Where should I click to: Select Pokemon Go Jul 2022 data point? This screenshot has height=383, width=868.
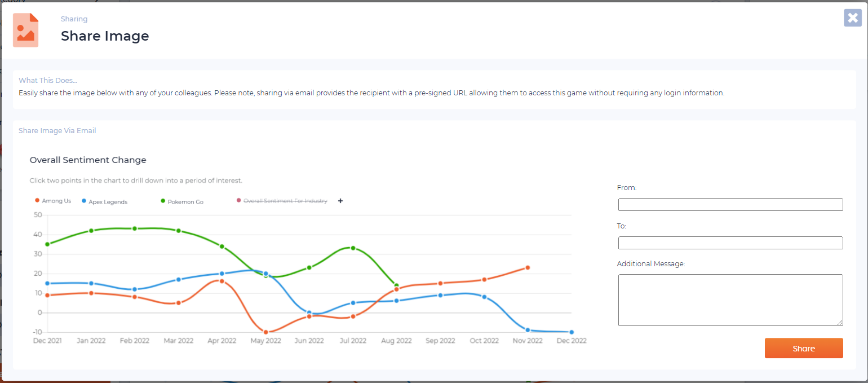tap(353, 248)
